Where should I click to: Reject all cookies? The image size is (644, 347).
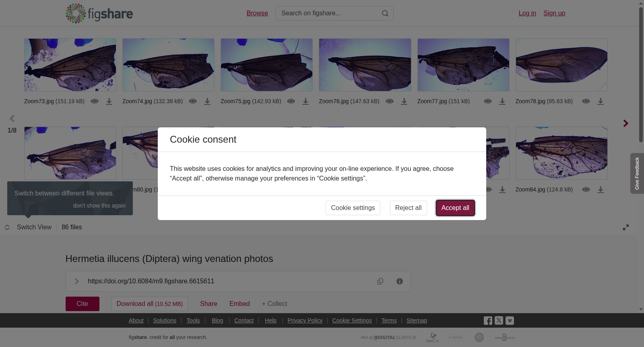tap(409, 208)
